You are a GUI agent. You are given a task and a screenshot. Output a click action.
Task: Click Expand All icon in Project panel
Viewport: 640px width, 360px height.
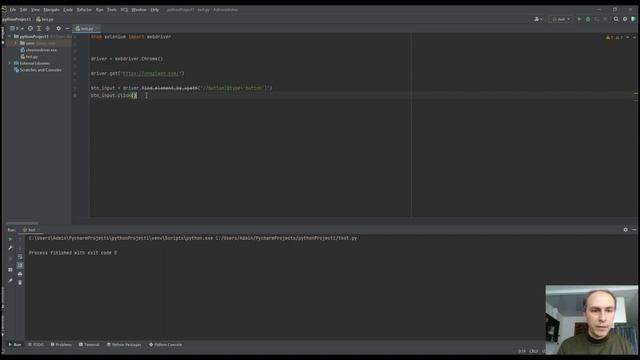(x=39, y=29)
